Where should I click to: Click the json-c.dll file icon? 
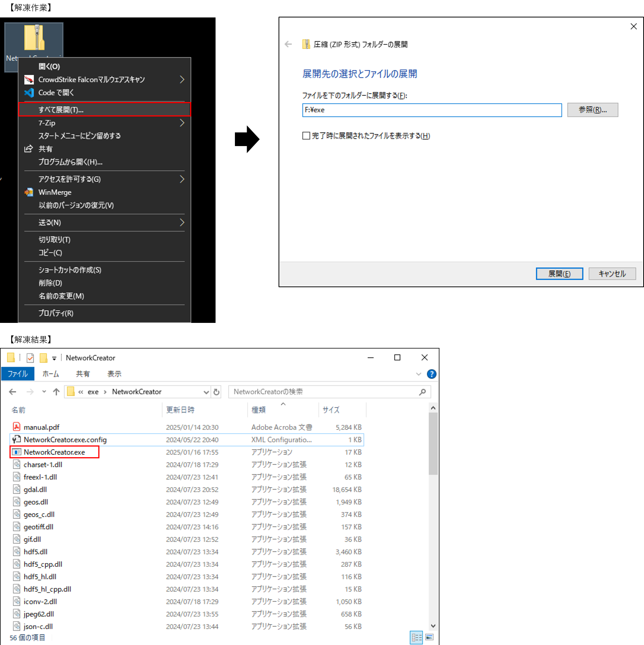click(x=17, y=626)
